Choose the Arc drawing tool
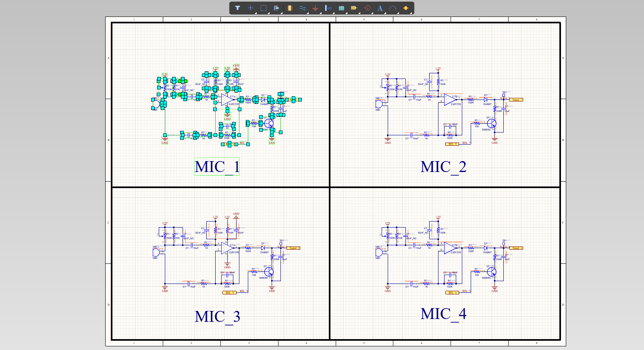The height and width of the screenshot is (350, 644). coord(393,8)
